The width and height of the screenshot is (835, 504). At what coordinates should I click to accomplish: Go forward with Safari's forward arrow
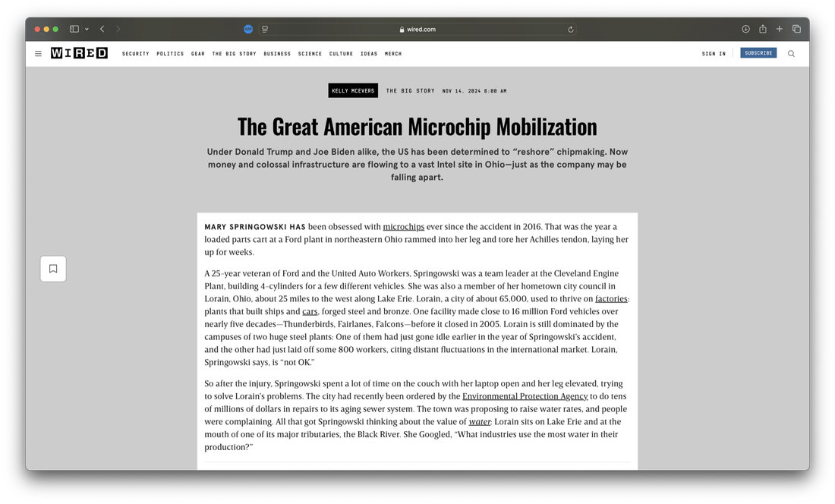(x=118, y=30)
